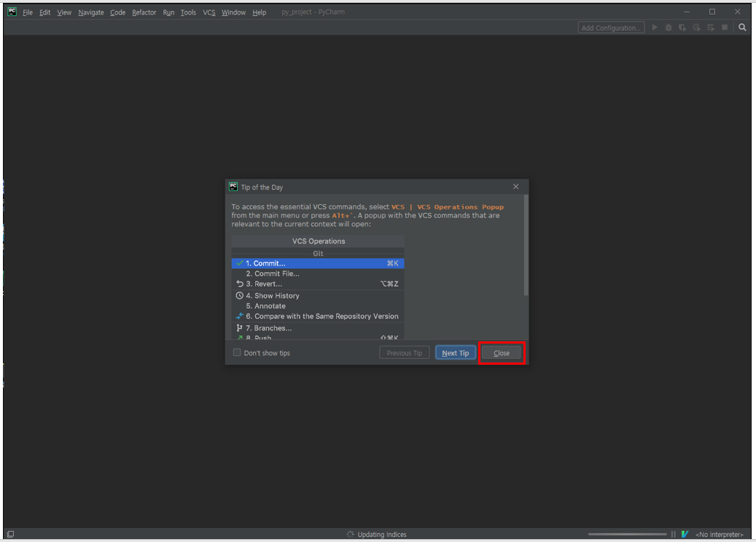Screen dimensions: 756x542
Task: Click 'Updating Indices' status text
Action: tap(382, 534)
